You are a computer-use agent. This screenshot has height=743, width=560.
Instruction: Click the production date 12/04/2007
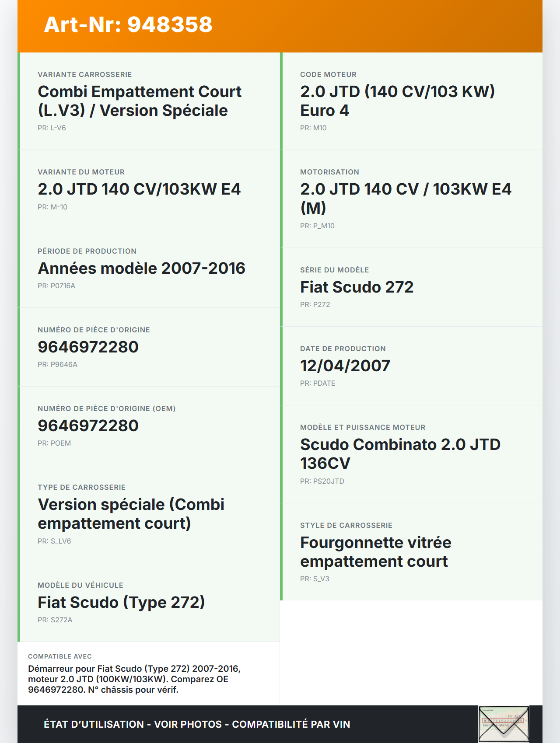coord(345,366)
